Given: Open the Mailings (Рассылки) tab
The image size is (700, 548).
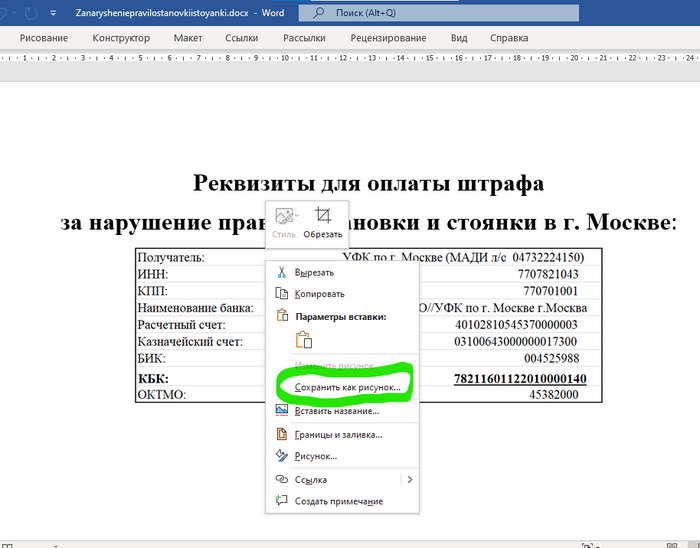Looking at the screenshot, I should point(304,38).
